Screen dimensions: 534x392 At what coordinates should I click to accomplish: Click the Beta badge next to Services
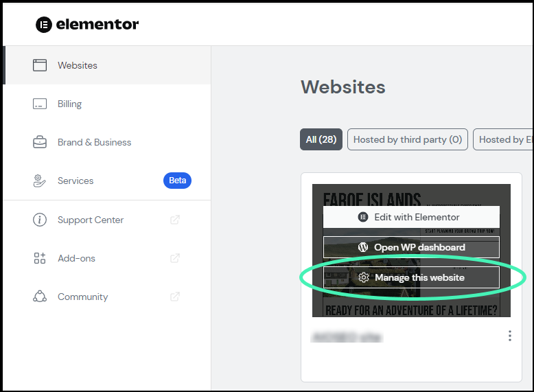pos(178,181)
